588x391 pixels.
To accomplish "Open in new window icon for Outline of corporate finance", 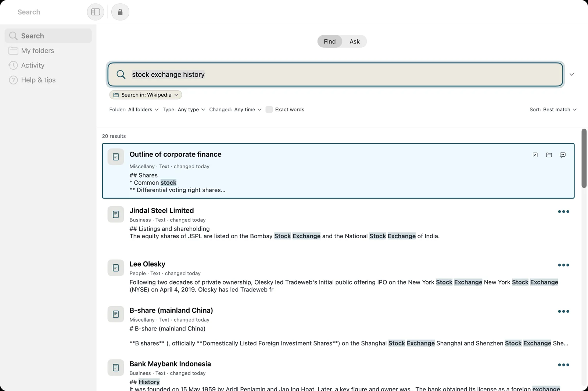I will 535,155.
